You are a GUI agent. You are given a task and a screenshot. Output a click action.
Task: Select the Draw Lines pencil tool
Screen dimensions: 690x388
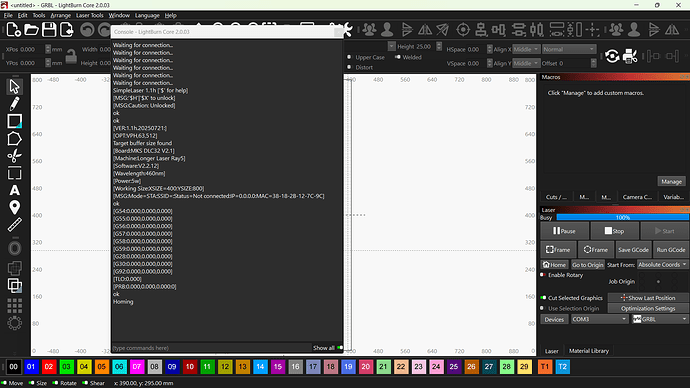(14, 104)
